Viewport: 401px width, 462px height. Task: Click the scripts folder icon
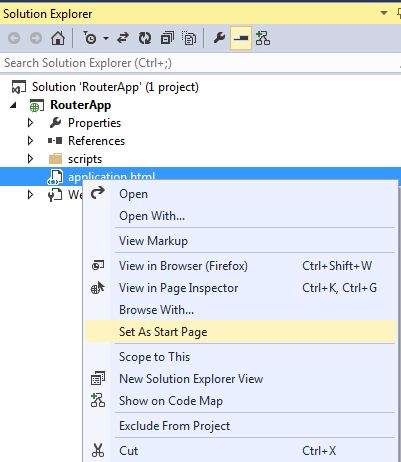[x=55, y=159]
